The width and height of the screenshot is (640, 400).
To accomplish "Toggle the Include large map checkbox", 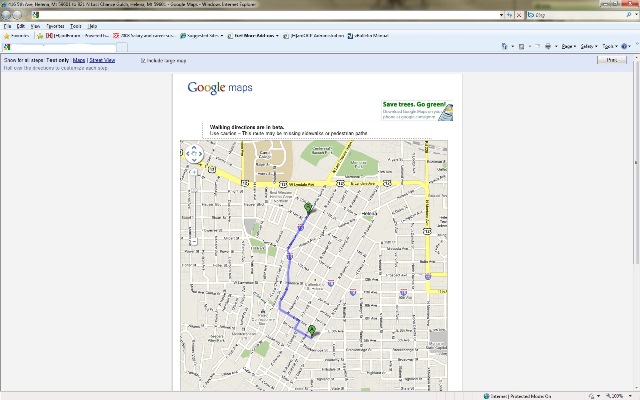I will pyautogui.click(x=143, y=60).
